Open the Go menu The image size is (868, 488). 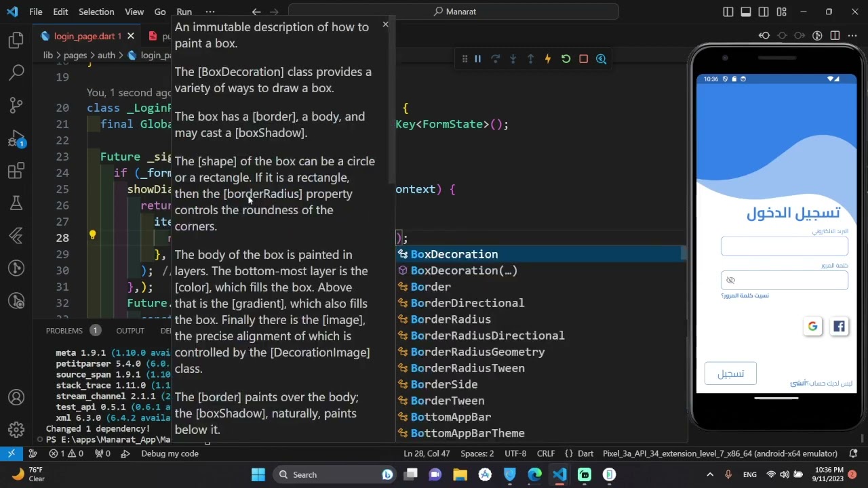pos(160,12)
